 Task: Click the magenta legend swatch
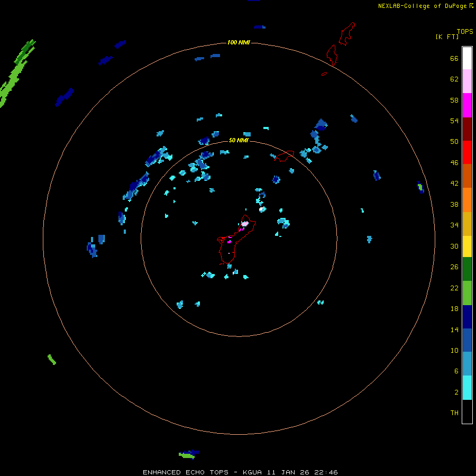click(x=467, y=105)
